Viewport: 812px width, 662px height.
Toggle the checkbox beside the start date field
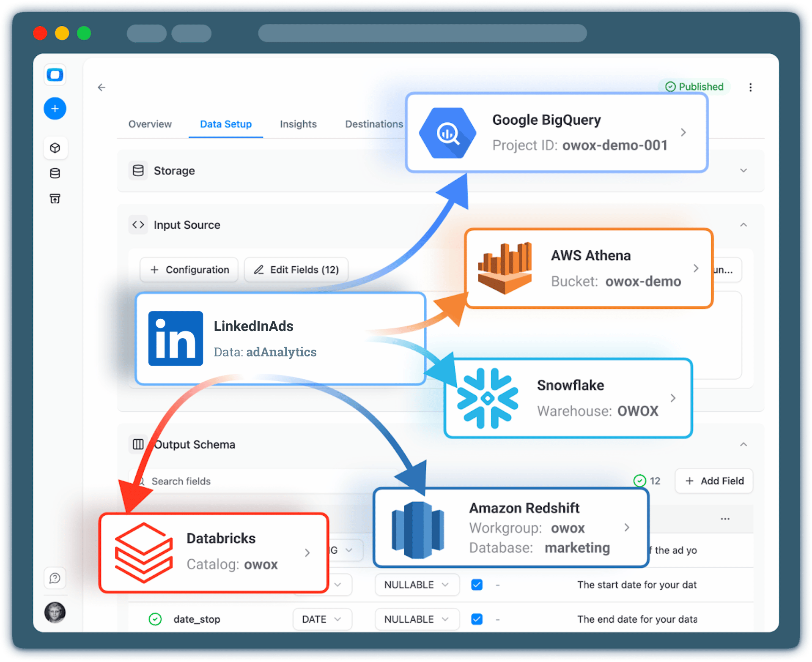[x=476, y=585]
